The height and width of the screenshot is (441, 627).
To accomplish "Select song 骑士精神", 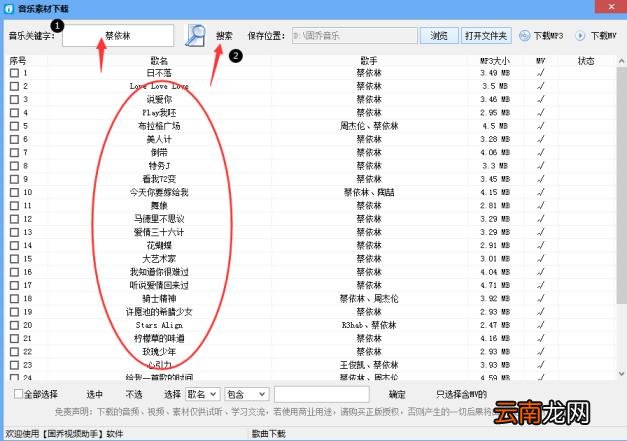I will point(159,298).
